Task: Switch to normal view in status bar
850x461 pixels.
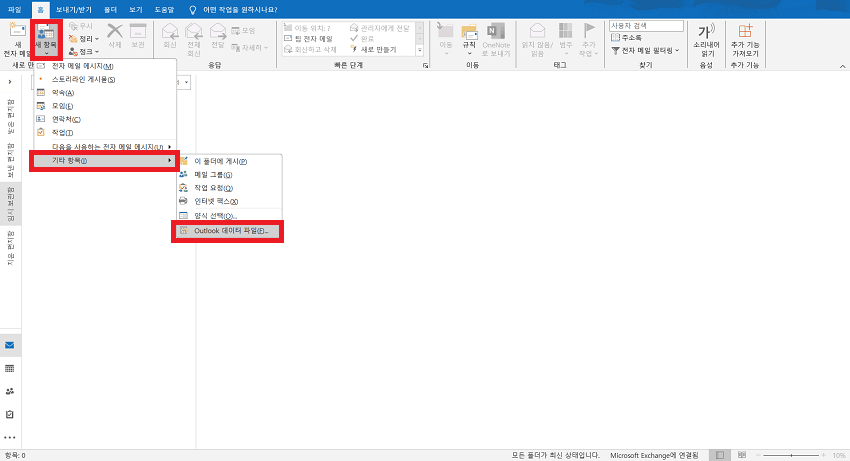Action: 719,456
